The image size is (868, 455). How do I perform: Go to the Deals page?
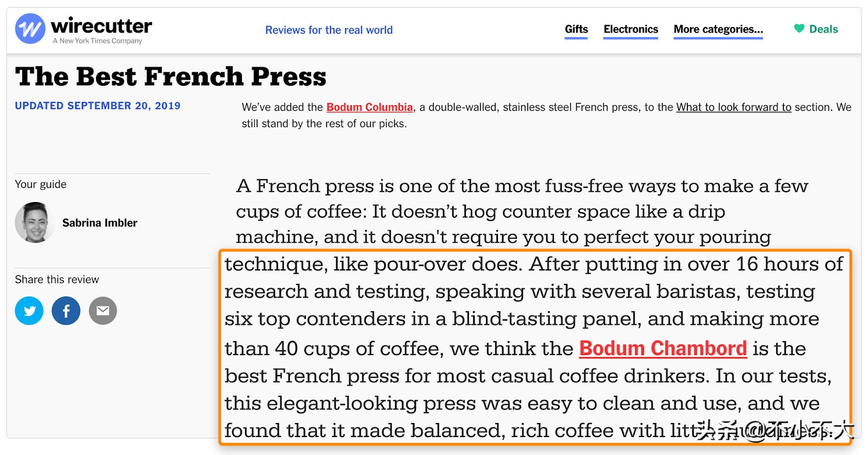click(x=824, y=29)
